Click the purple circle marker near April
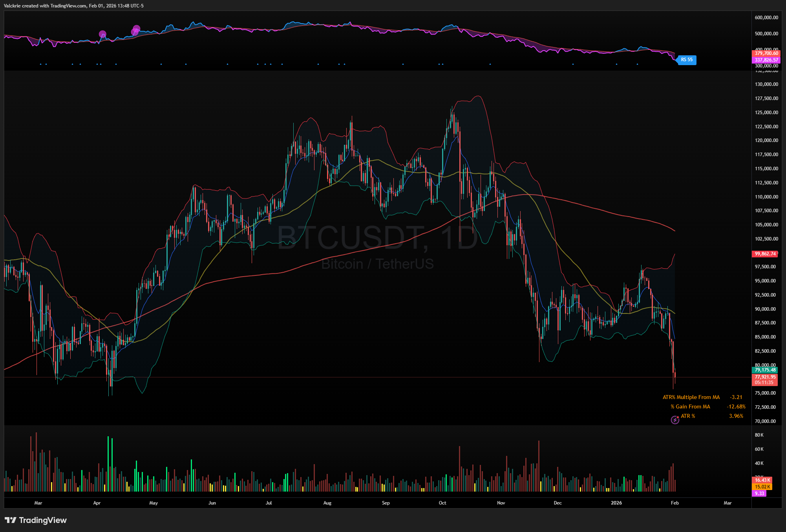 click(x=102, y=34)
